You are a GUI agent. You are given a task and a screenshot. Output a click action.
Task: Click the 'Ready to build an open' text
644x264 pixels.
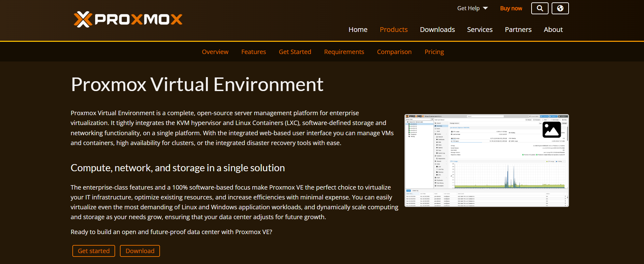pyautogui.click(x=172, y=232)
